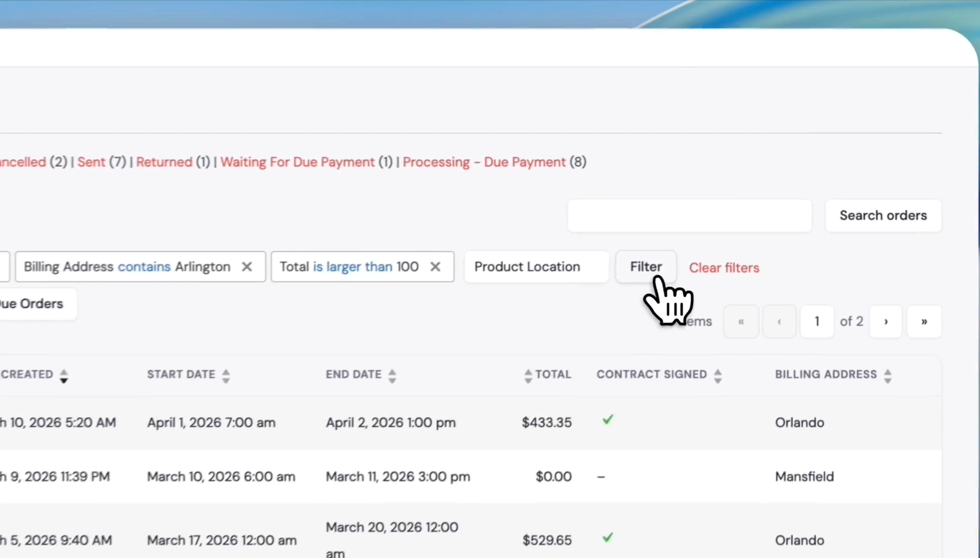Edit the current page number field
This screenshot has width=980, height=558.
click(x=817, y=321)
